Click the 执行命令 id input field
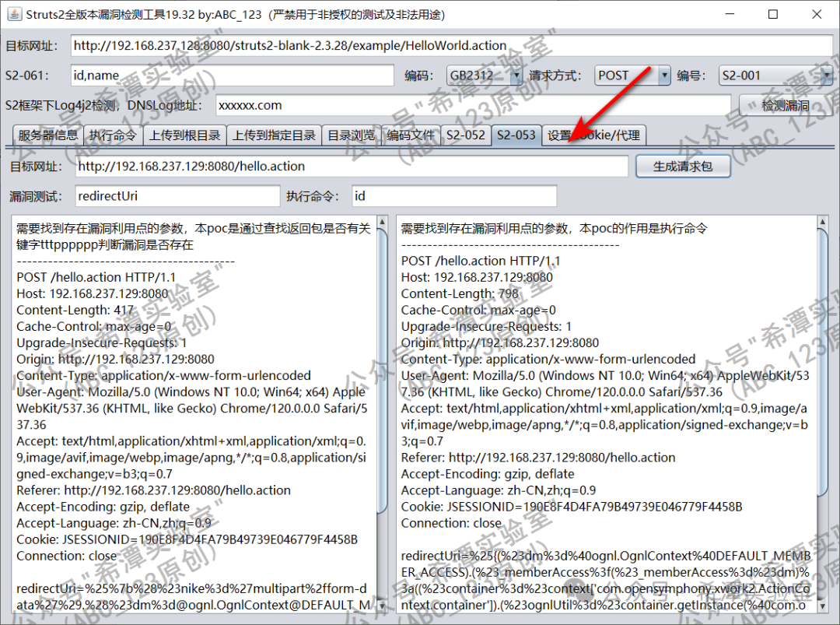Image resolution: width=840 pixels, height=625 pixels. (454, 196)
